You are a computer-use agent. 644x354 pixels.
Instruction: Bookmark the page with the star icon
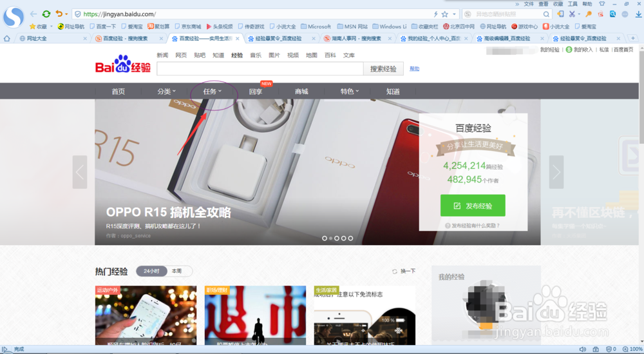[445, 14]
